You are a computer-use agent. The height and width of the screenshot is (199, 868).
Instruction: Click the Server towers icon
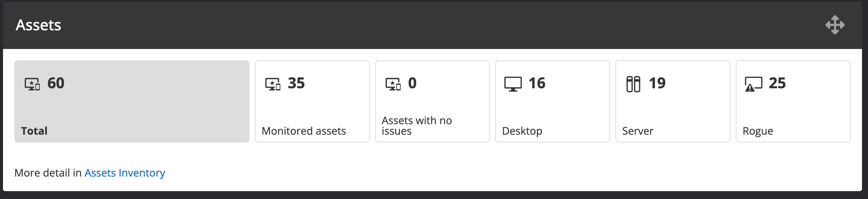[x=633, y=84]
